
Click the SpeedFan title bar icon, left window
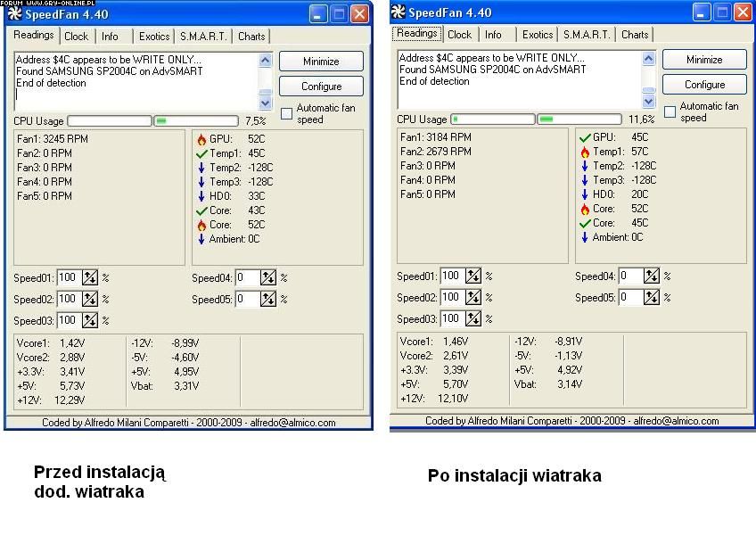[x=14, y=13]
